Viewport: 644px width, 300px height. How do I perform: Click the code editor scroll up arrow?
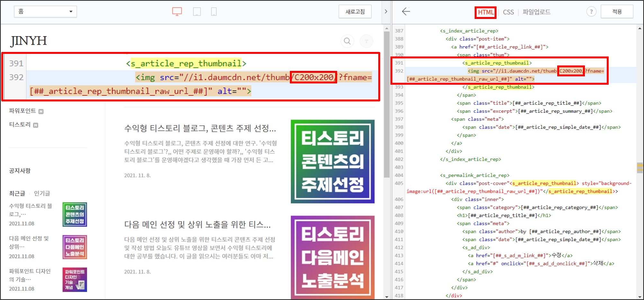(640, 28)
